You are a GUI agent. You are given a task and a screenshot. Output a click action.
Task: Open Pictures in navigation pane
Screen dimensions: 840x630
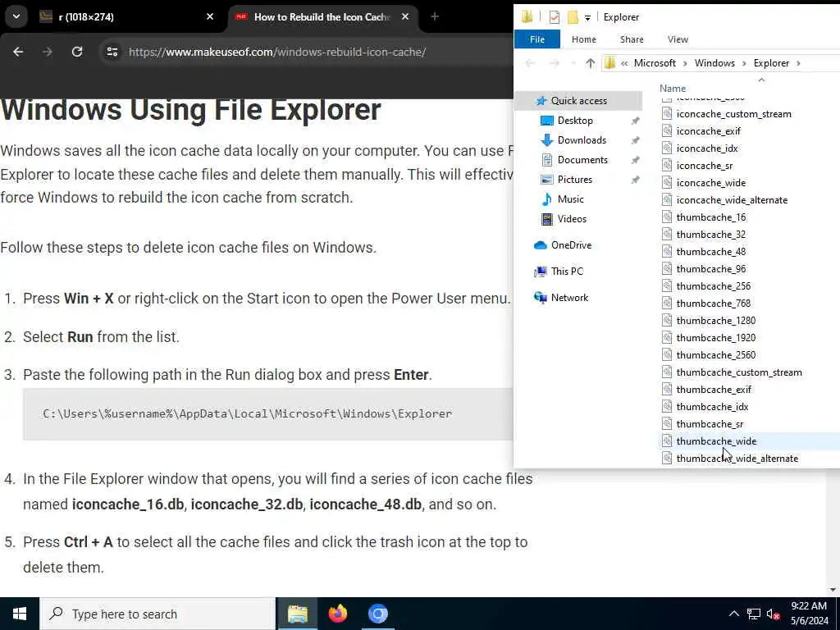tap(575, 180)
